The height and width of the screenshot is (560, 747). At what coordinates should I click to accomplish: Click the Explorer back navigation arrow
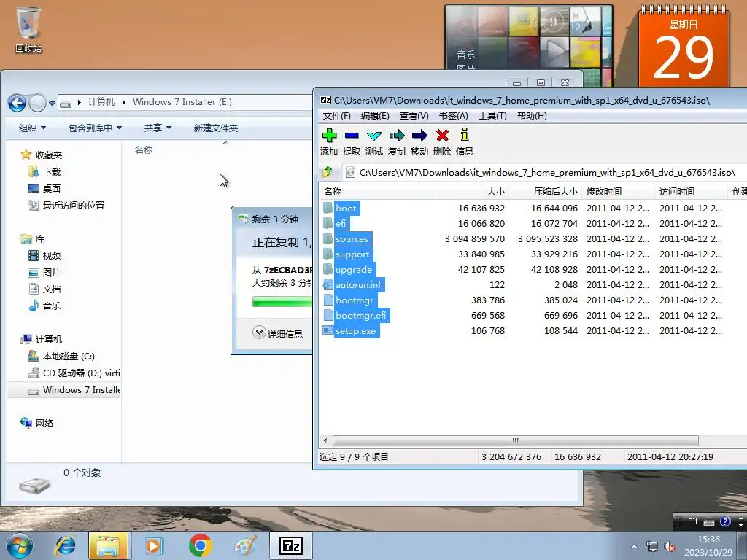[18, 102]
